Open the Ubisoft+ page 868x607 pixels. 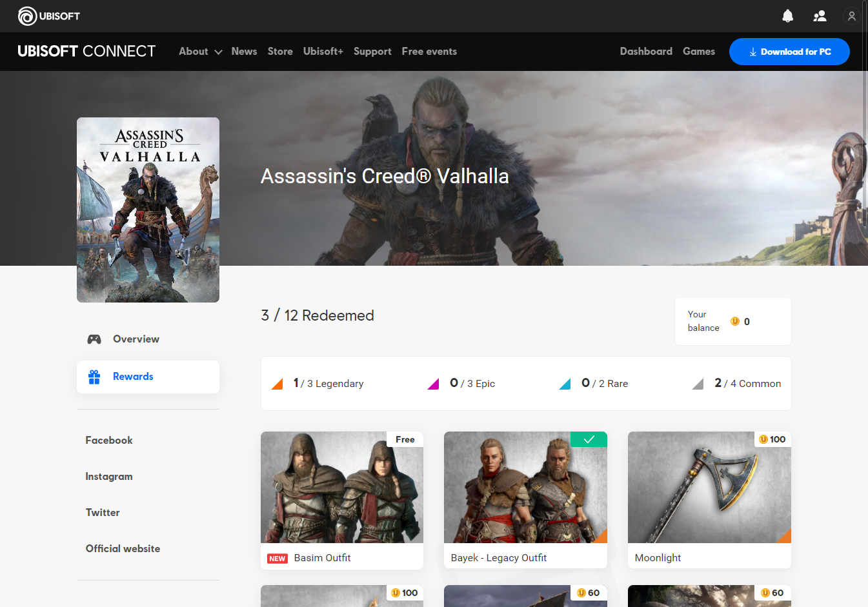(323, 52)
